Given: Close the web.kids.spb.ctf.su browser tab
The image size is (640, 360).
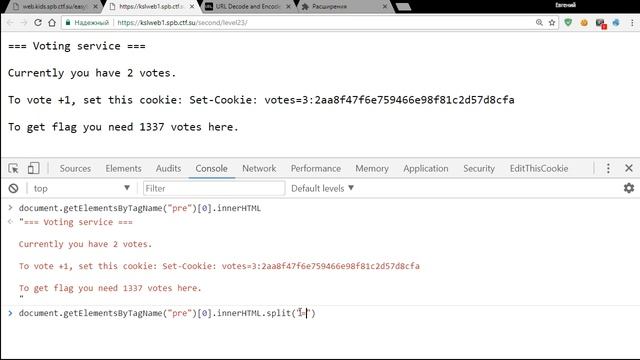Looking at the screenshot, I should coord(95,7).
